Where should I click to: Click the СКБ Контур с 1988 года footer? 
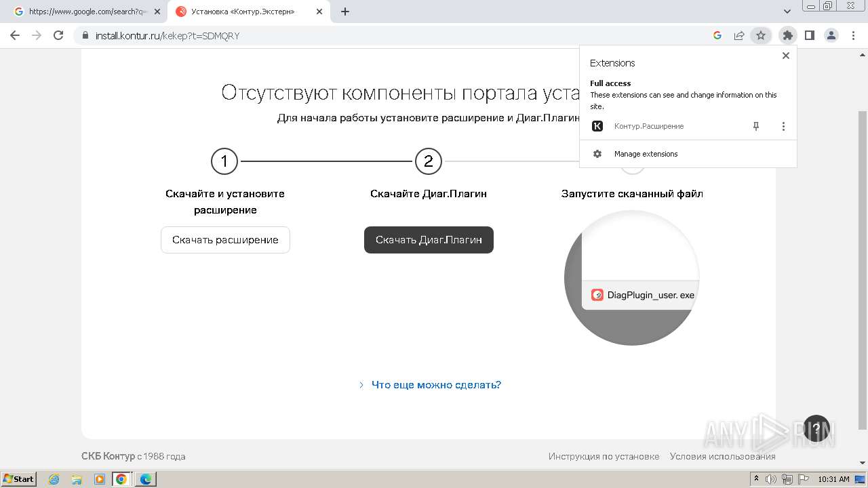(x=133, y=456)
